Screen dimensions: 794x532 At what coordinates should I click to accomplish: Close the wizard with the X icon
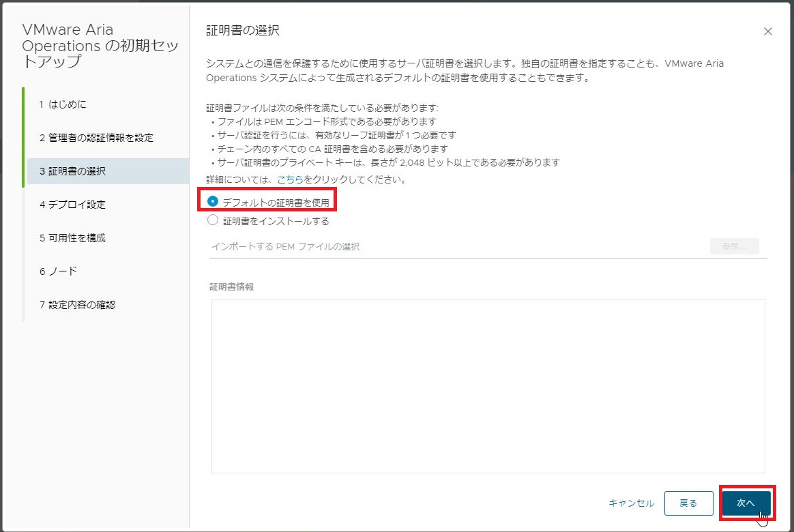pyautogui.click(x=768, y=31)
